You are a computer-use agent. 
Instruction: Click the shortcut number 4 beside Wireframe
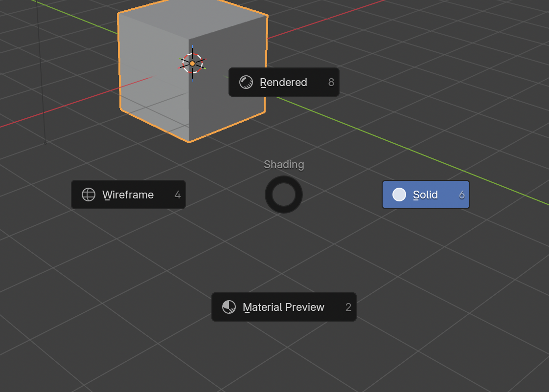click(178, 195)
